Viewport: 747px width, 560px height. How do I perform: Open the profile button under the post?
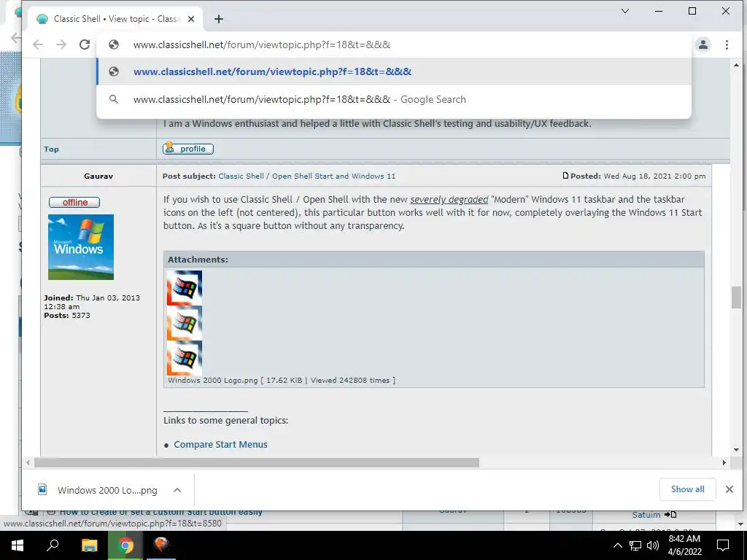click(188, 149)
